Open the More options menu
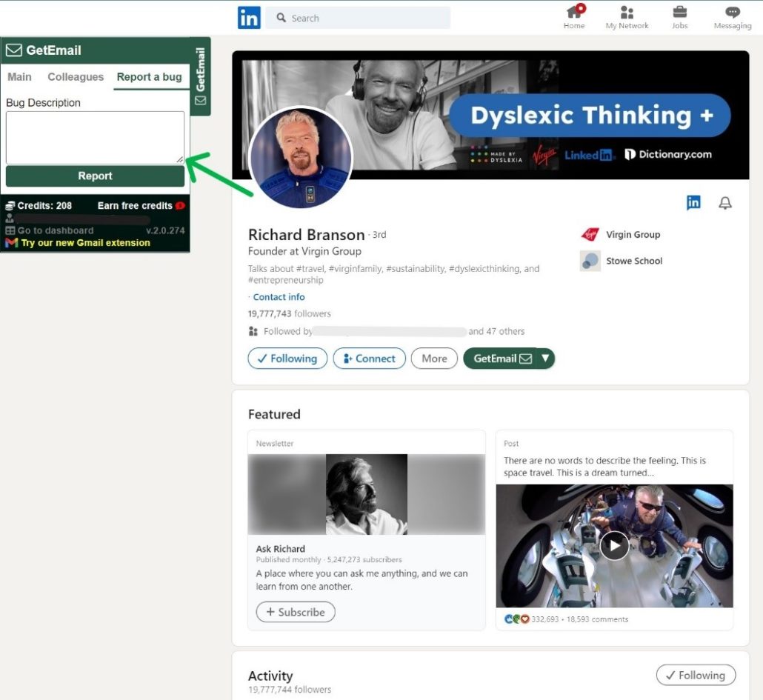The image size is (763, 700). tap(434, 359)
